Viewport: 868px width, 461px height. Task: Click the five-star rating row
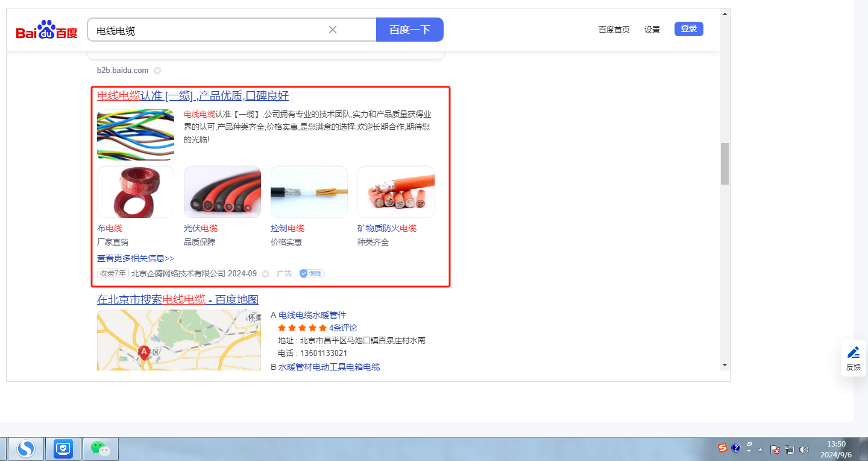(x=302, y=328)
